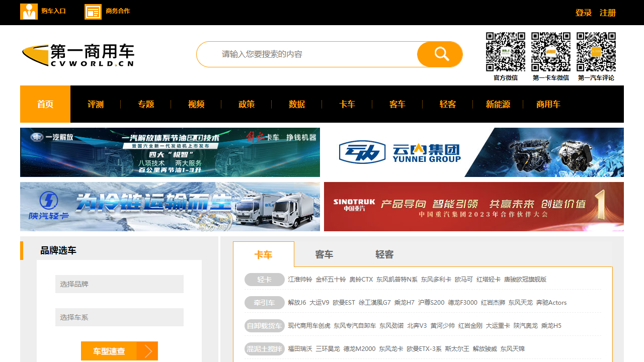Open the 解放J6 link
This screenshot has width=644, height=362.
pos(297,303)
